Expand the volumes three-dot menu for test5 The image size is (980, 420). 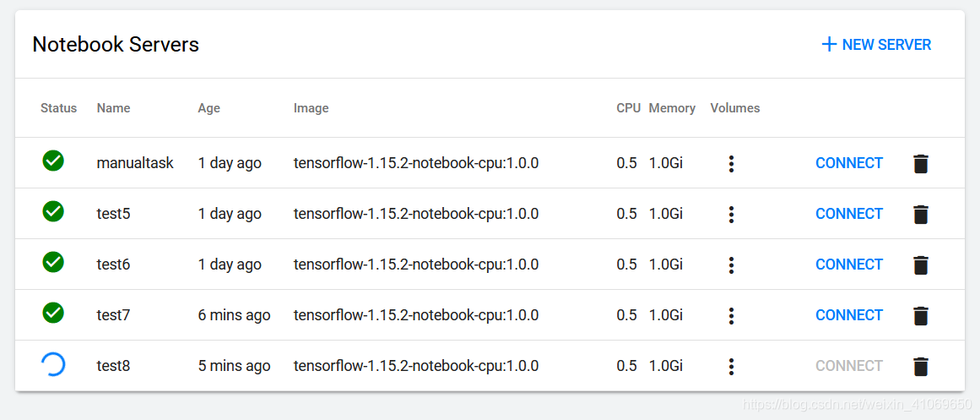731,215
